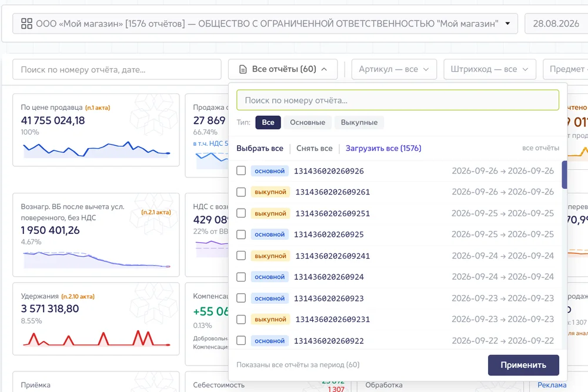Click выкупной tag of report 131436202609261
Image resolution: width=588 pixels, height=392 pixels.
pyautogui.click(x=270, y=192)
